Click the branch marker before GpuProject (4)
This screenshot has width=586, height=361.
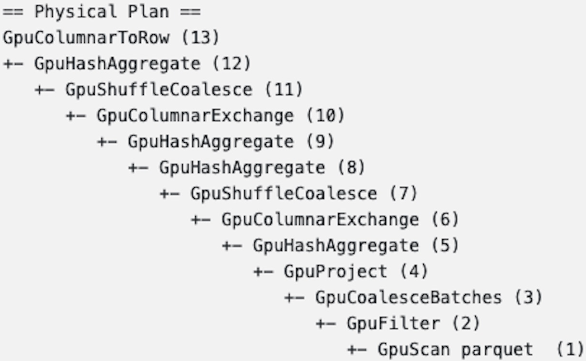[263, 272]
